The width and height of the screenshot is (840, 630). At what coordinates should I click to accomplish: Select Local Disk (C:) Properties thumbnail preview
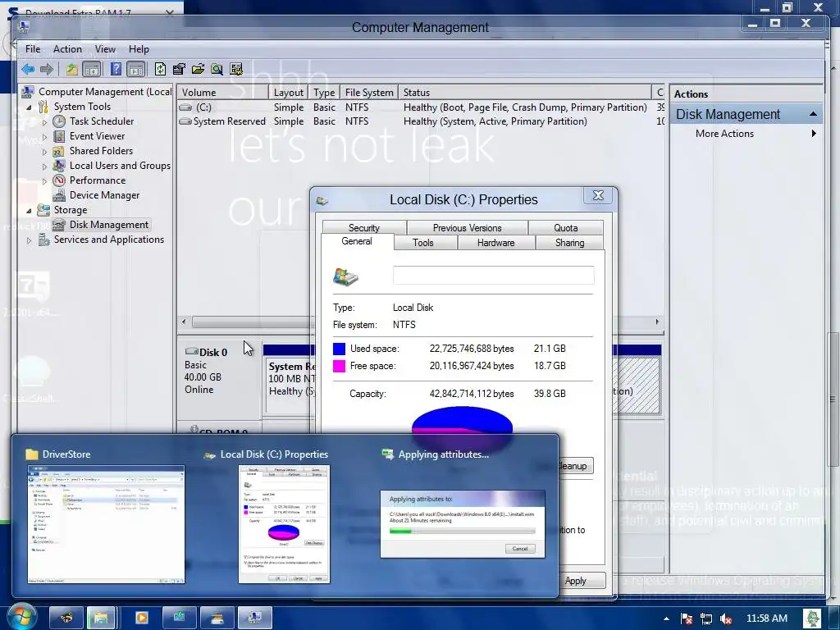[284, 524]
